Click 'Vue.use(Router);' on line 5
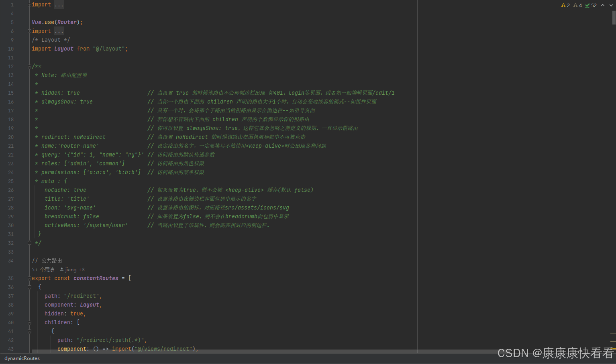This screenshot has height=364, width=616. tap(57, 22)
